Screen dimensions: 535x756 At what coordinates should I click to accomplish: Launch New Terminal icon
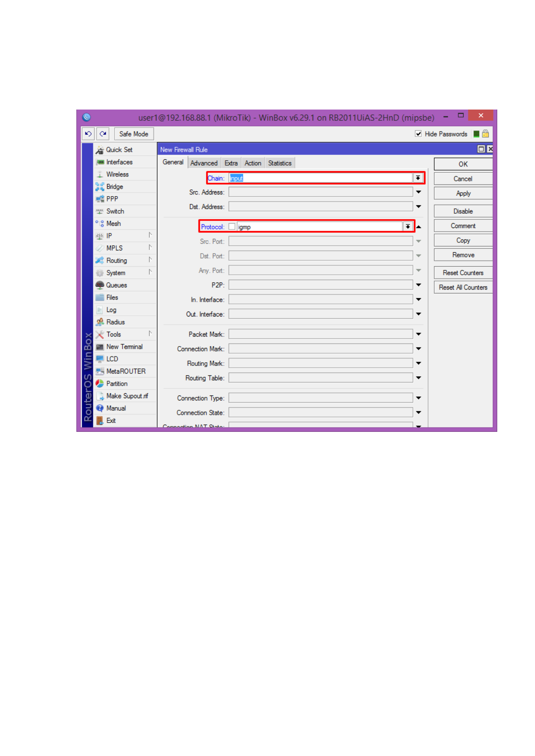click(100, 347)
